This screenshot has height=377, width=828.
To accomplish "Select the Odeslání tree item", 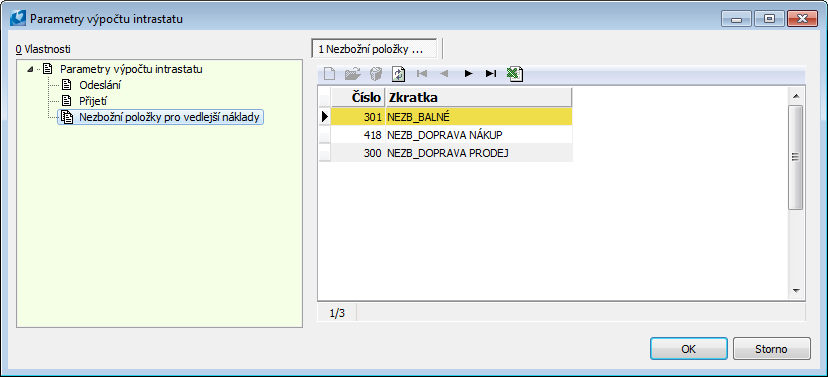I will [x=100, y=85].
